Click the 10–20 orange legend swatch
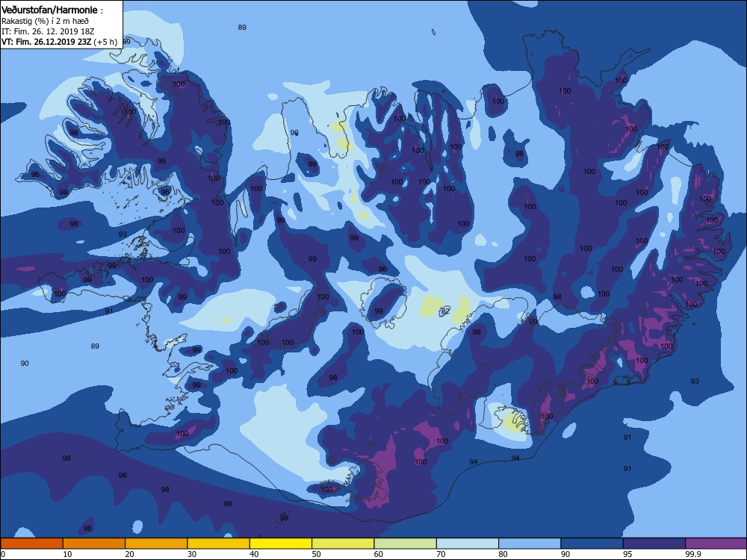This screenshot has width=747, height=560. click(x=94, y=544)
